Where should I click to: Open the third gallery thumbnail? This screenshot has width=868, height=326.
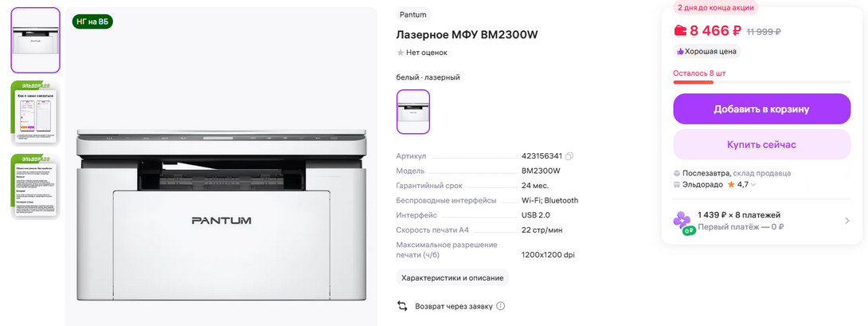(x=36, y=185)
